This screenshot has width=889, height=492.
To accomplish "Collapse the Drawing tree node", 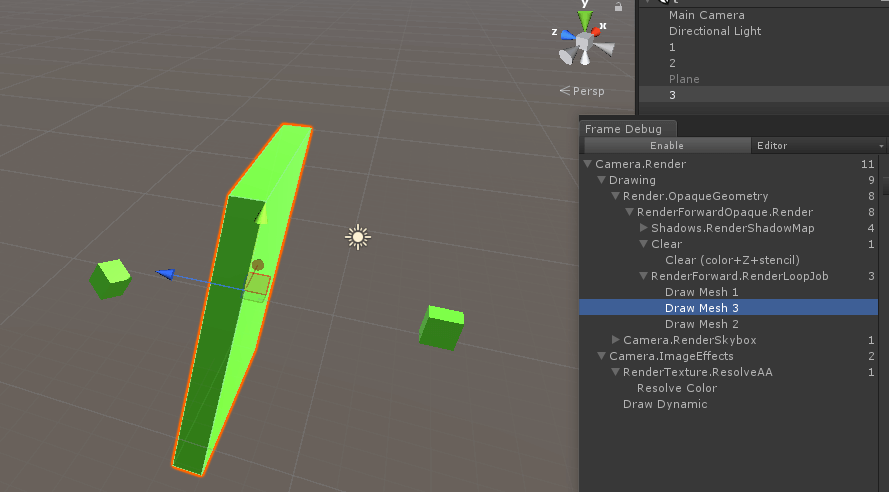I will [x=602, y=180].
